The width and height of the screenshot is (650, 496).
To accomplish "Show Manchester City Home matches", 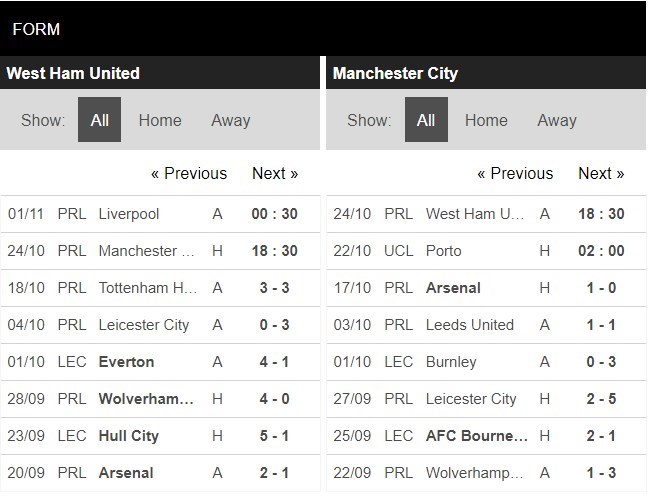I will [x=486, y=121].
